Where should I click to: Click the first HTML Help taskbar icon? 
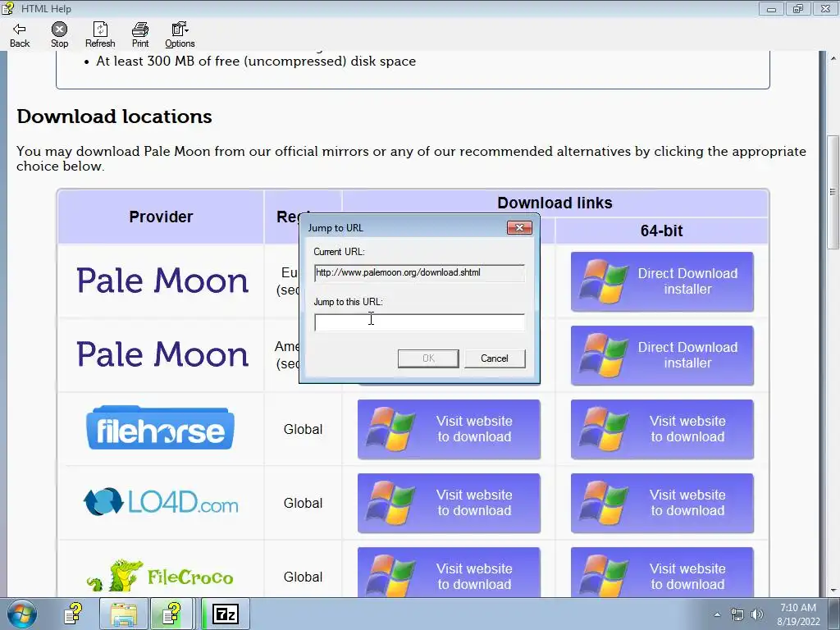click(73, 614)
